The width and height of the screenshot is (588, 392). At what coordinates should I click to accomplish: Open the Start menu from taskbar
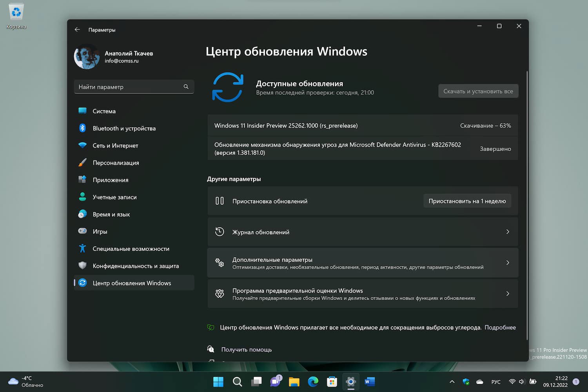point(218,381)
